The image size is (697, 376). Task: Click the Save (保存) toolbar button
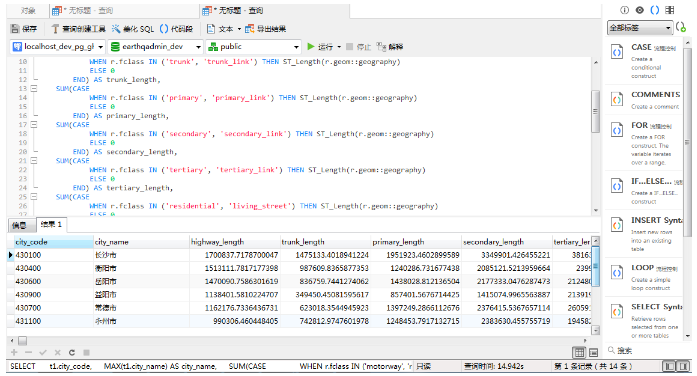pyautogui.click(x=24, y=29)
